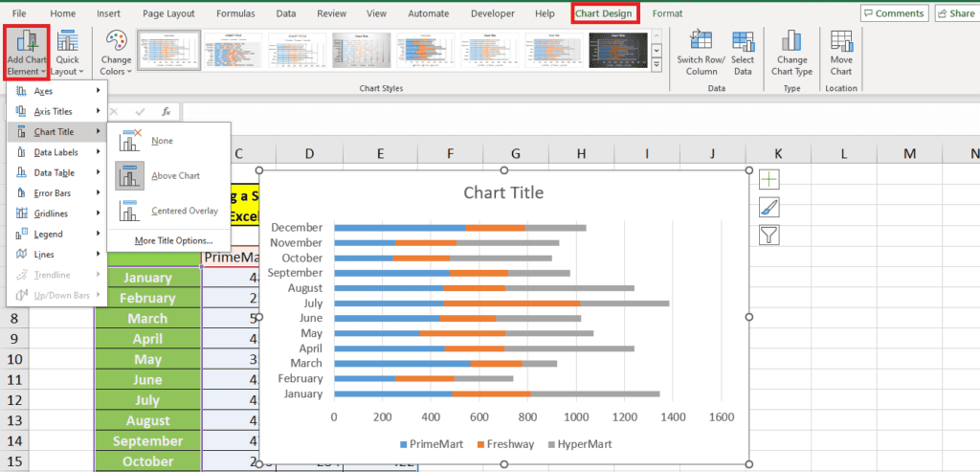Expand the Axis Titles submenu
980x472 pixels.
pos(57,112)
